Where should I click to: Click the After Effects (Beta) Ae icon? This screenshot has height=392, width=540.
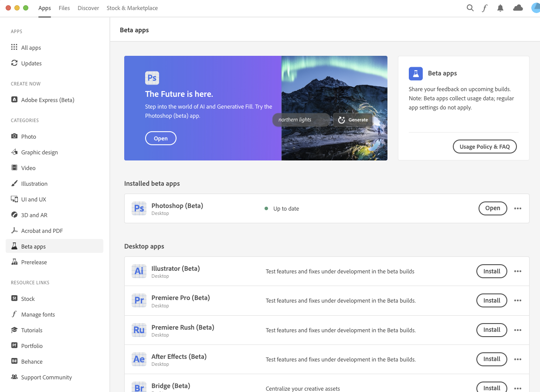pos(139,359)
